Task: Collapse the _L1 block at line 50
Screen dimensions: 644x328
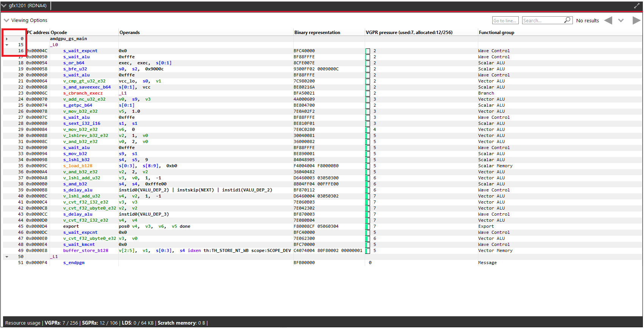Action: [7, 257]
